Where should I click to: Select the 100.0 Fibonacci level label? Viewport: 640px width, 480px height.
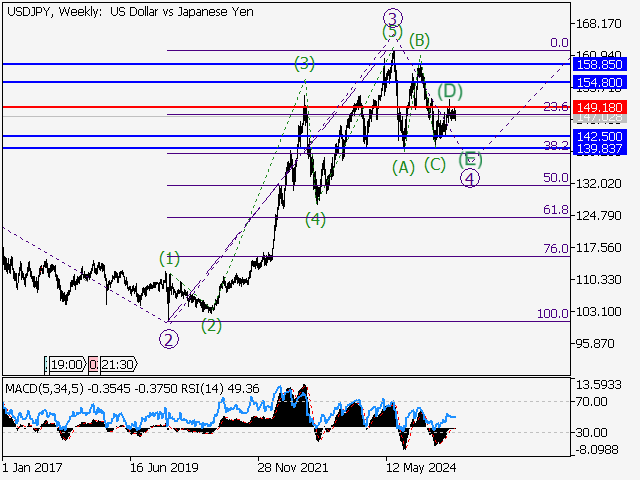coord(552,314)
